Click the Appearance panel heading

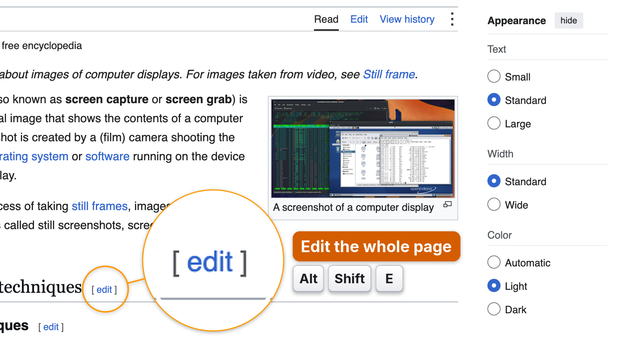[x=517, y=20]
